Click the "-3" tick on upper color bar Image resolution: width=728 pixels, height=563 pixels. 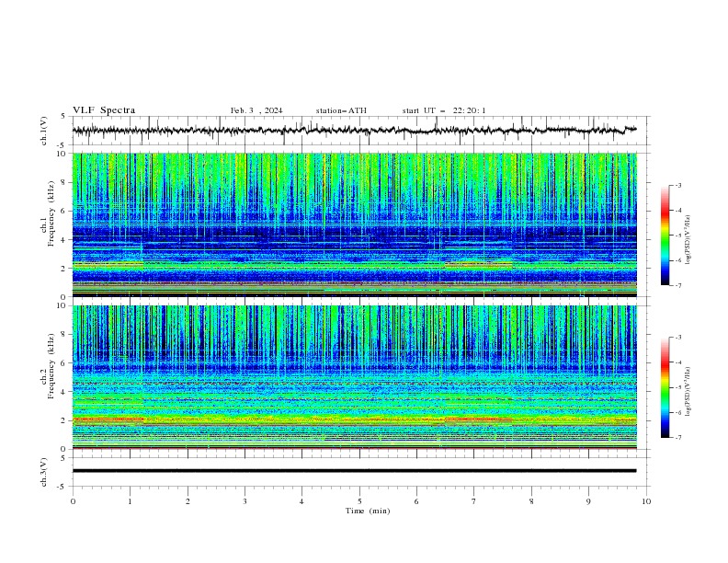pos(677,185)
